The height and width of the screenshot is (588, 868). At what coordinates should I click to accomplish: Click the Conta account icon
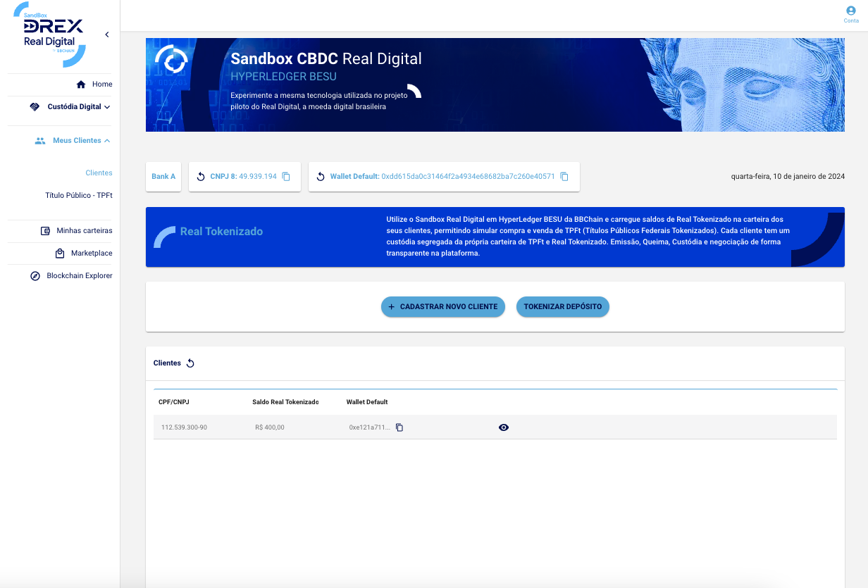pyautogui.click(x=851, y=11)
